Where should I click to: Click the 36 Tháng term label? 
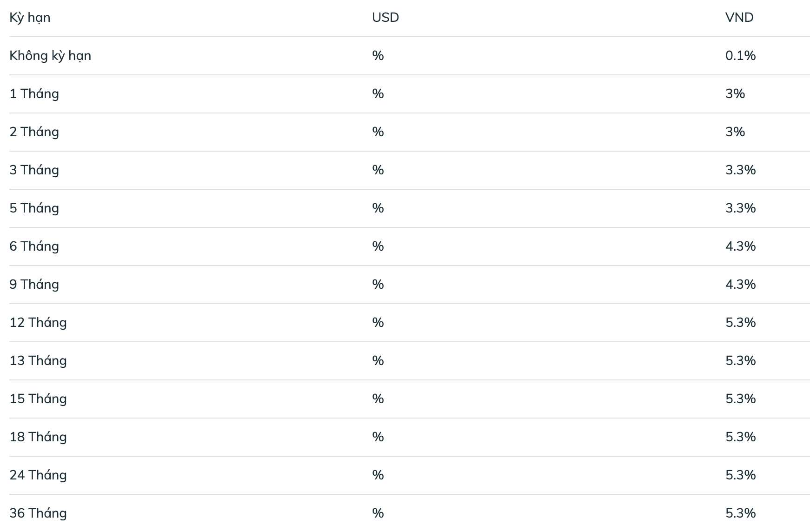[x=38, y=513]
